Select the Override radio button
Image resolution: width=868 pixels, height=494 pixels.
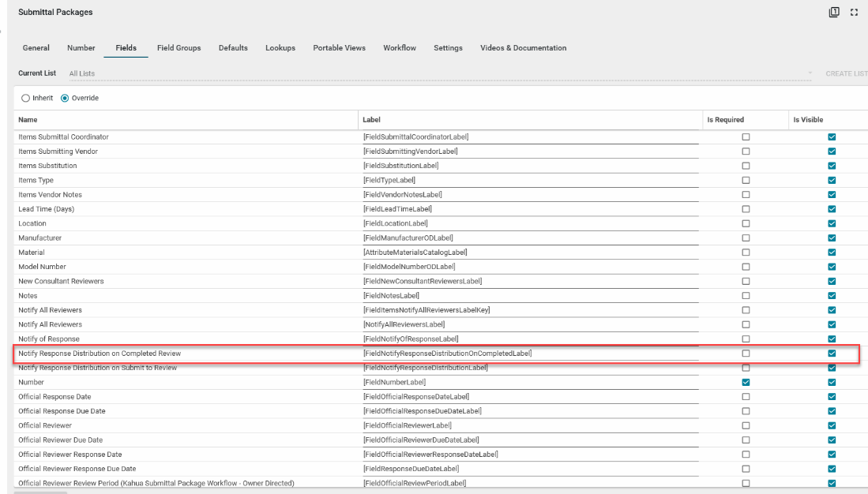point(66,98)
